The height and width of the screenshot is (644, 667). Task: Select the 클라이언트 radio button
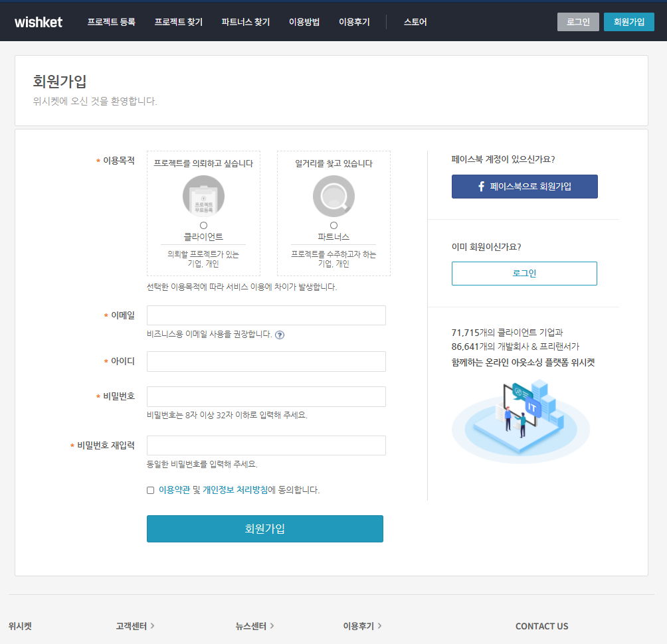(x=204, y=225)
